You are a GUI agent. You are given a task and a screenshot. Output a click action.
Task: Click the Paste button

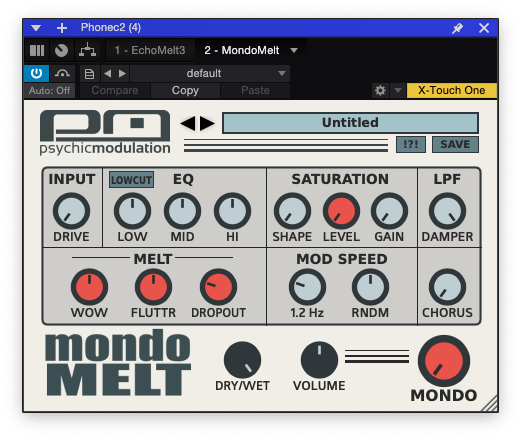coord(255,91)
